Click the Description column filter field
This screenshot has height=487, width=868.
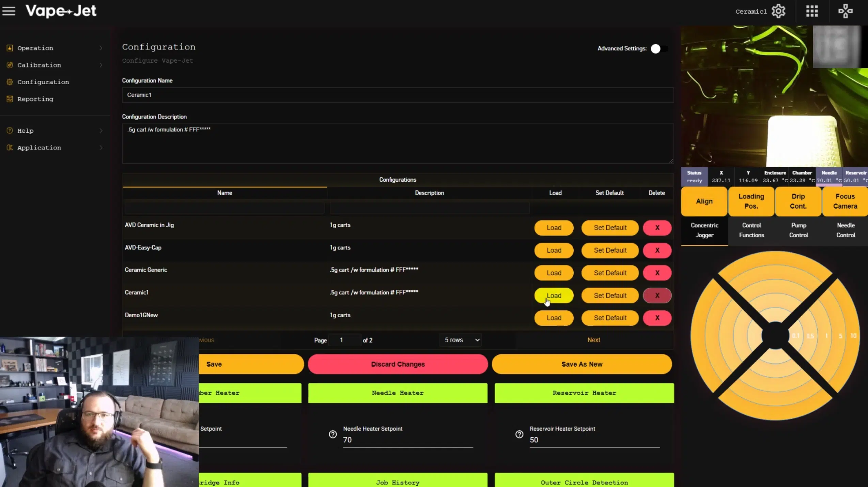pos(429,208)
